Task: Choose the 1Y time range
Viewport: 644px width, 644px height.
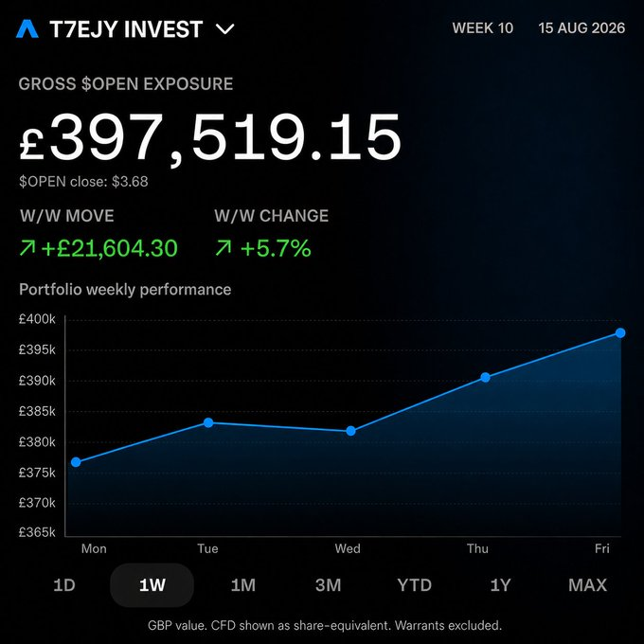Action: pos(501,585)
